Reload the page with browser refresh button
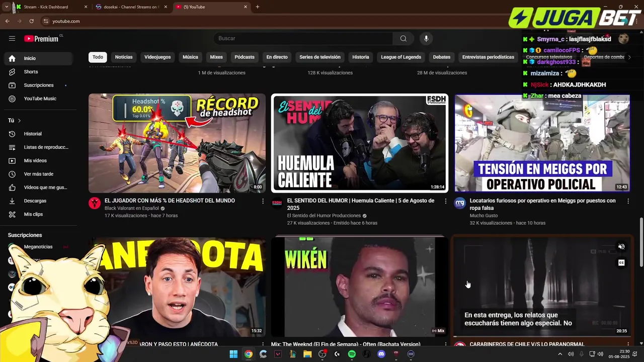644x362 pixels. (x=31, y=21)
